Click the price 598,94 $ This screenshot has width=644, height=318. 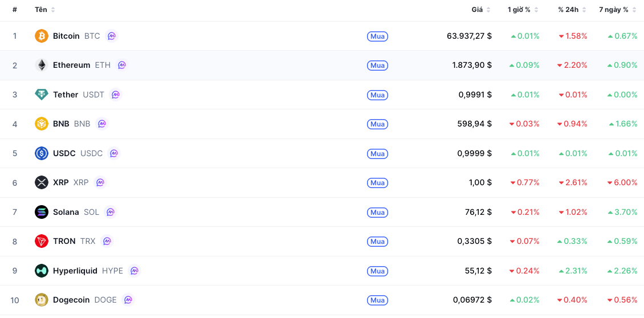474,124
